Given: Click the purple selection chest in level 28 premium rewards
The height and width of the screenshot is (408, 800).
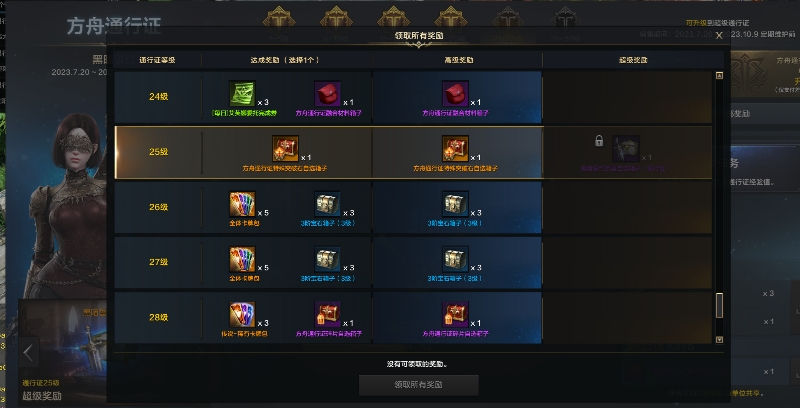Looking at the screenshot, I should click(455, 315).
